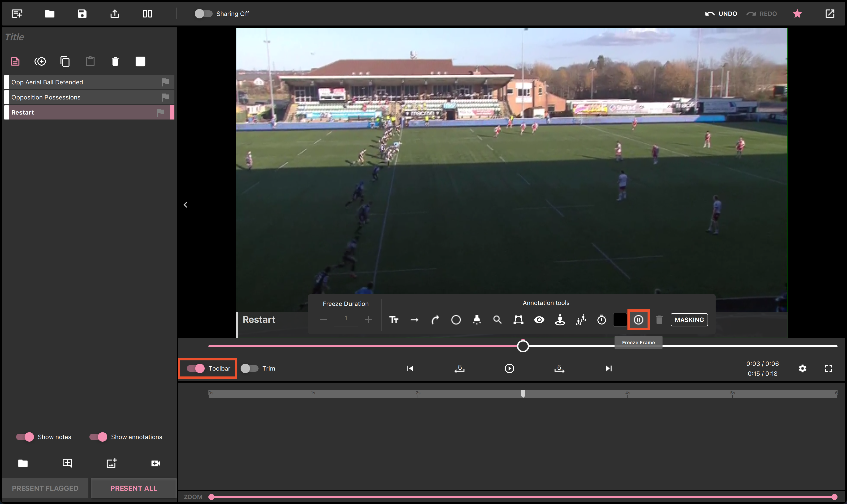The image size is (847, 504).
Task: Click add image icon
Action: pyautogui.click(x=112, y=463)
